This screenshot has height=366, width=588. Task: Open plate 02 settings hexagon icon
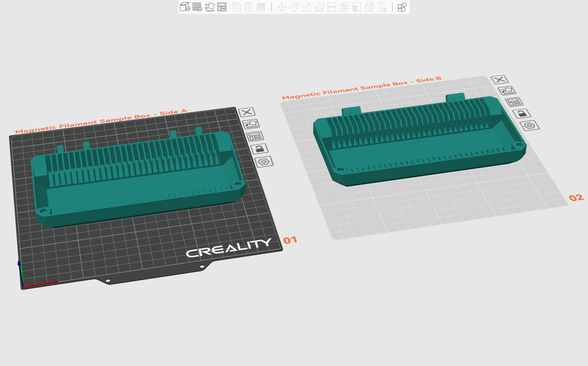point(529,126)
